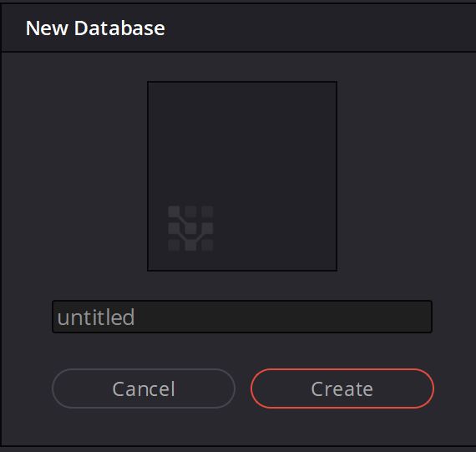Click the New Database dialog header bar
The image size is (476, 452).
239,28
